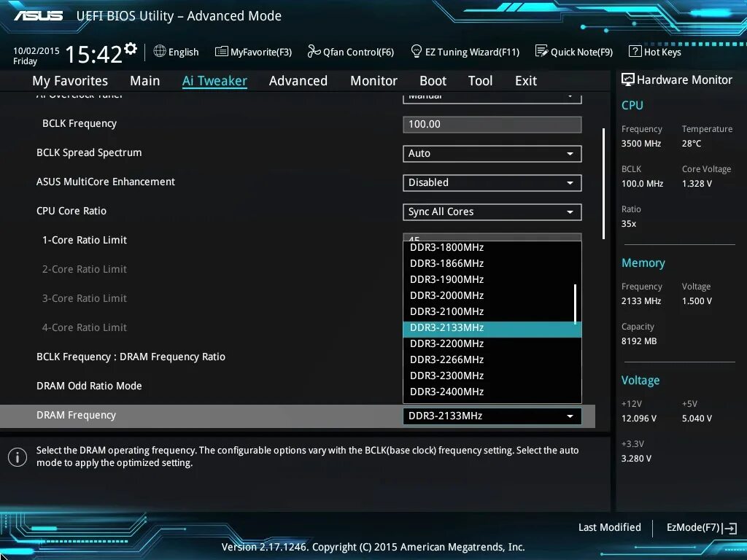Click the Hardware Monitor screen icon

click(x=627, y=79)
